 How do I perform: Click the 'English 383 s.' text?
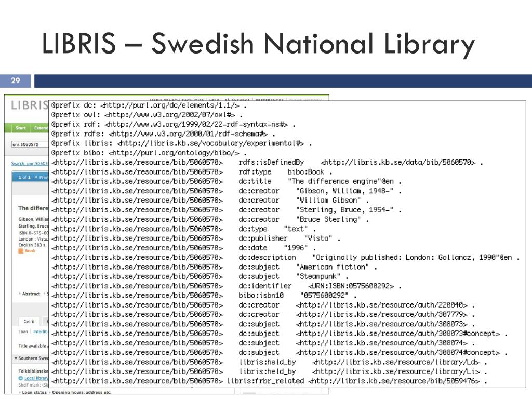(x=32, y=245)
